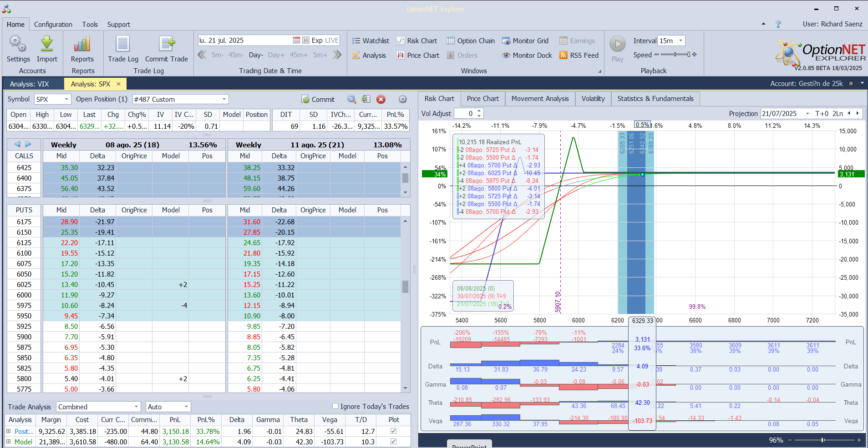The image size is (868, 448).
Task: Open the Option Chain window
Action: (x=470, y=41)
